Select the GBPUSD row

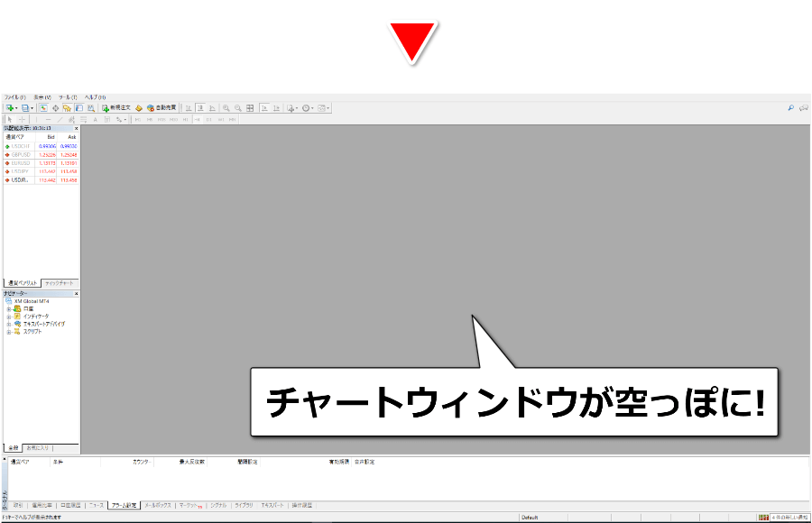click(41, 155)
